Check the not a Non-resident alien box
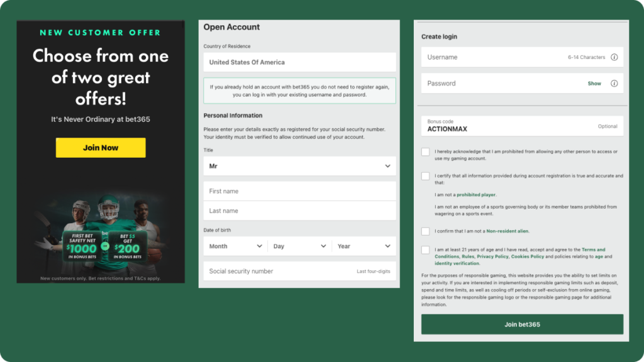Screen dimensions: 644x362 [x=426, y=231]
